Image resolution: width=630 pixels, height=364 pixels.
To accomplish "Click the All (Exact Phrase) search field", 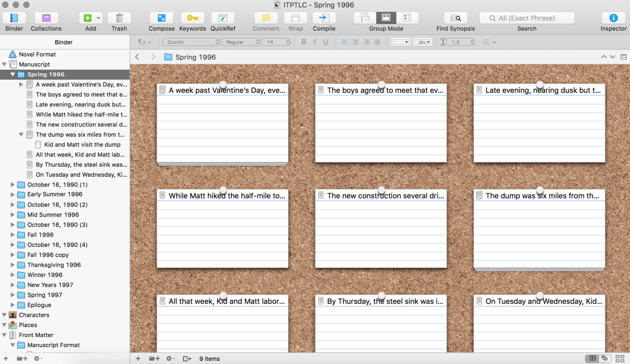I will pos(527,18).
